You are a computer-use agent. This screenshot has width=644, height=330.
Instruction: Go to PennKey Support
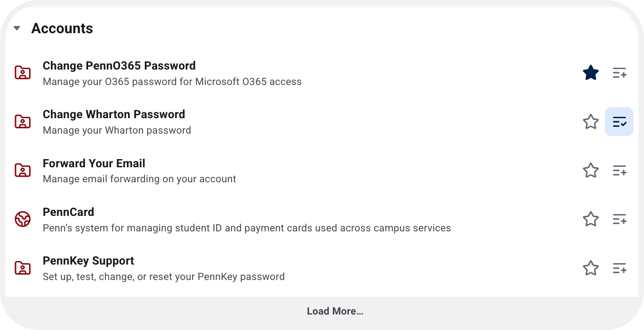(88, 261)
